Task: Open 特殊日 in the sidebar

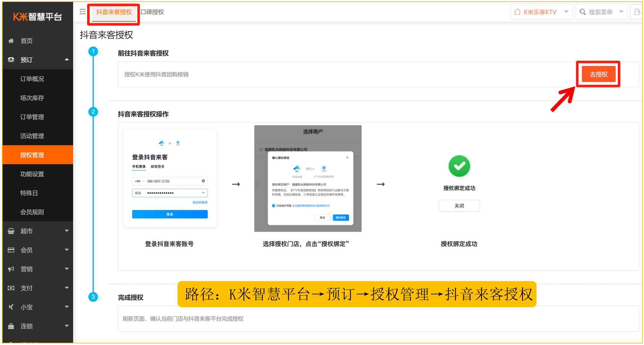Action: [38, 193]
